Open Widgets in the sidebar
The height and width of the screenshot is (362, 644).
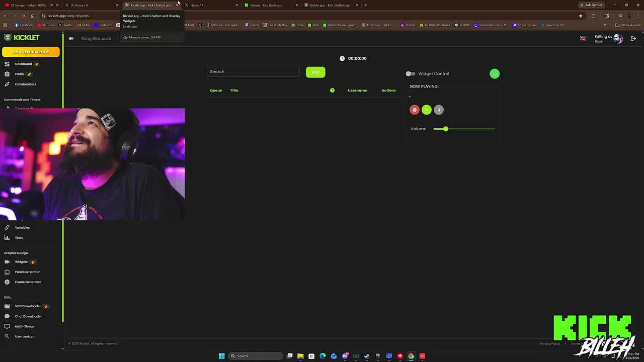coord(21,262)
